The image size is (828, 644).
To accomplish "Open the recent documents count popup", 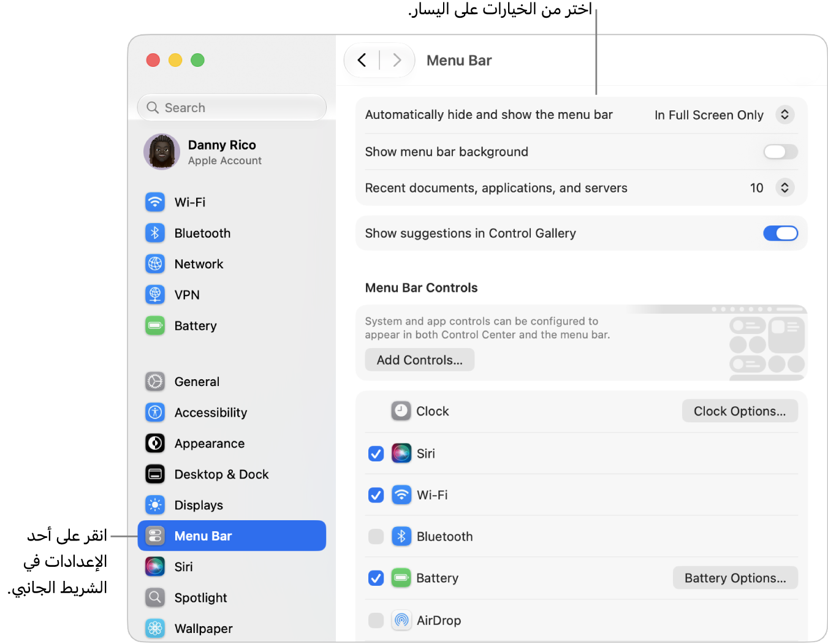I will tap(772, 188).
